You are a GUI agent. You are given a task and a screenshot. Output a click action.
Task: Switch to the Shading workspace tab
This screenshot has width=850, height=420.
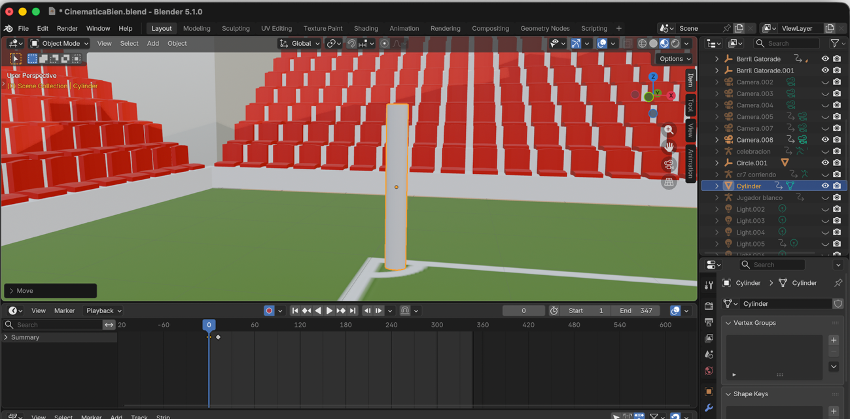click(366, 28)
